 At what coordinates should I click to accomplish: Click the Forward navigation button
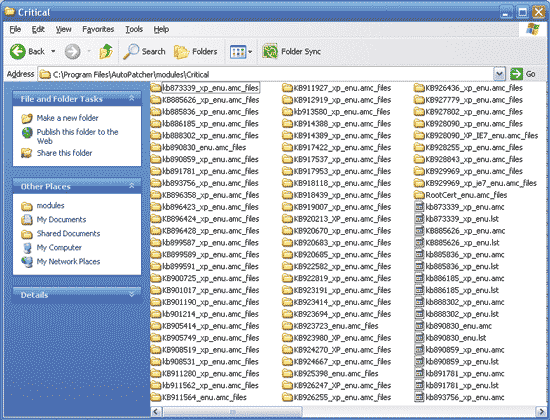point(73,52)
